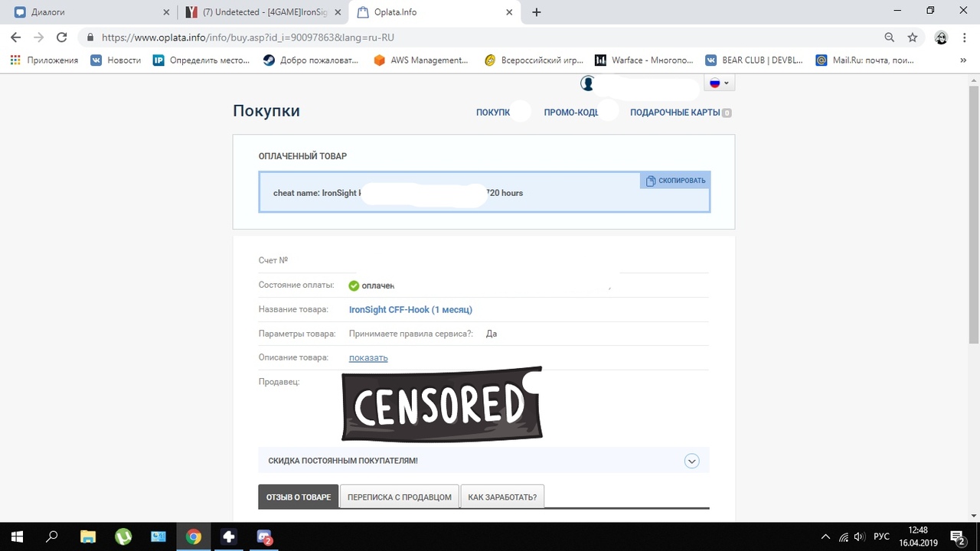Switch the РУС input language

(881, 536)
